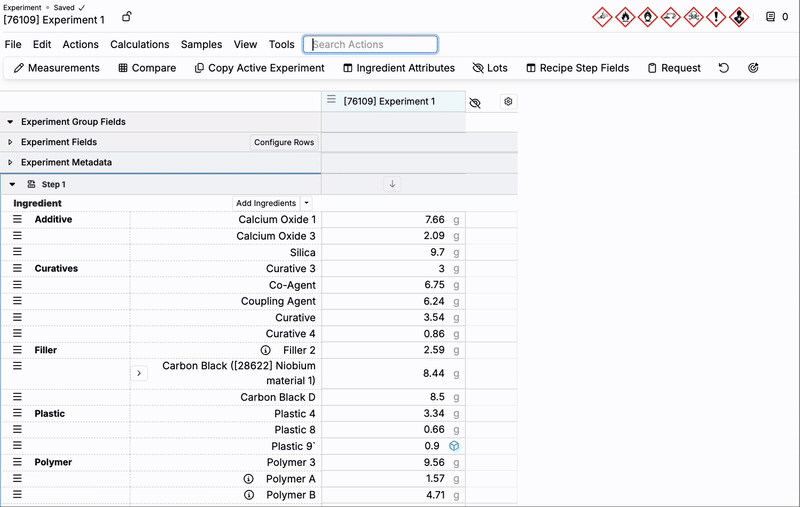Image resolution: width=800 pixels, height=507 pixels.
Task: Collapse the Experiment Group Fields section
Action: pos(10,122)
